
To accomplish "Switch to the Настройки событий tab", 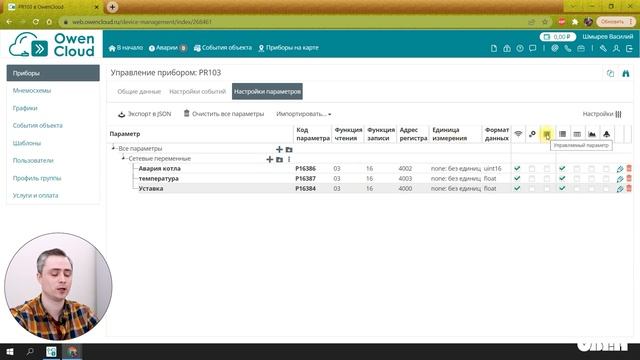I will 198,91.
